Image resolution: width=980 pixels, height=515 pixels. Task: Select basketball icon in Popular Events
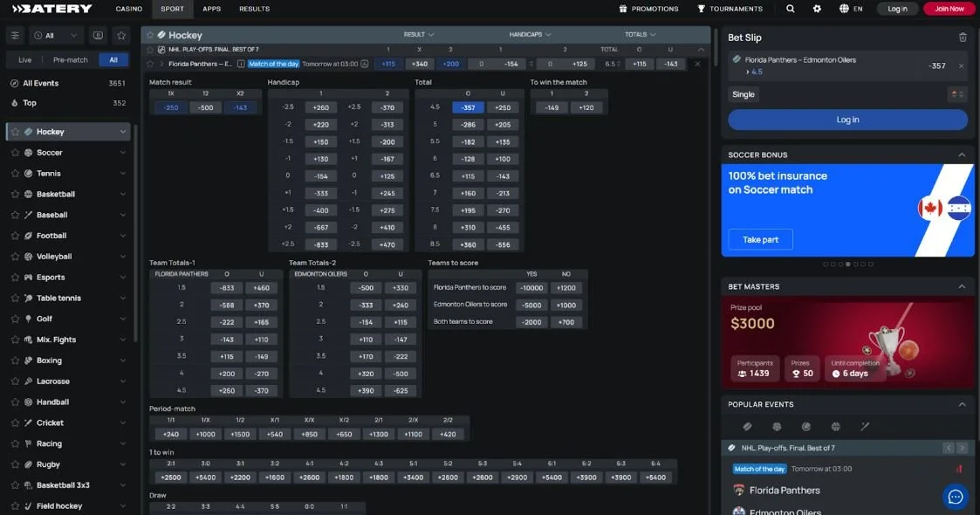[x=836, y=427]
